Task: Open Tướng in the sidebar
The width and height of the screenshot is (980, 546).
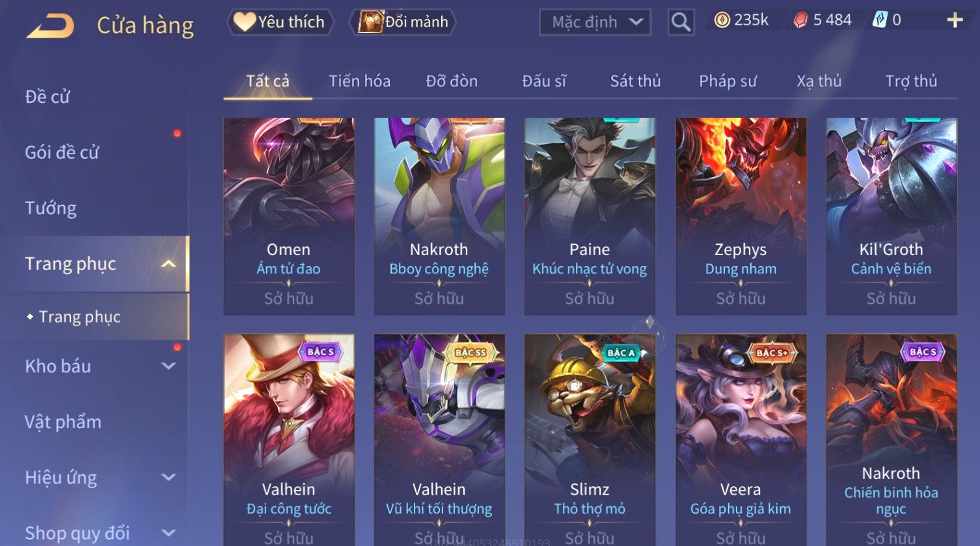Action: (x=50, y=208)
